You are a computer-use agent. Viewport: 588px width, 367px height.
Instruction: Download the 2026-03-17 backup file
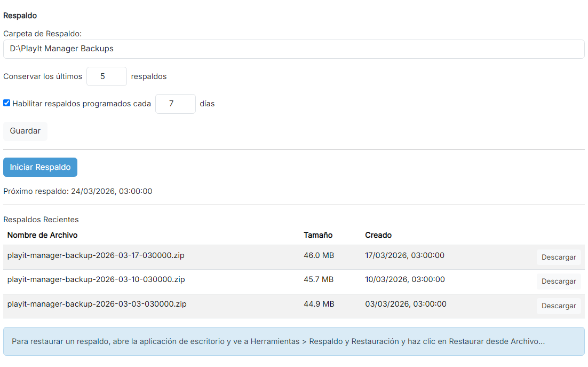(x=558, y=257)
